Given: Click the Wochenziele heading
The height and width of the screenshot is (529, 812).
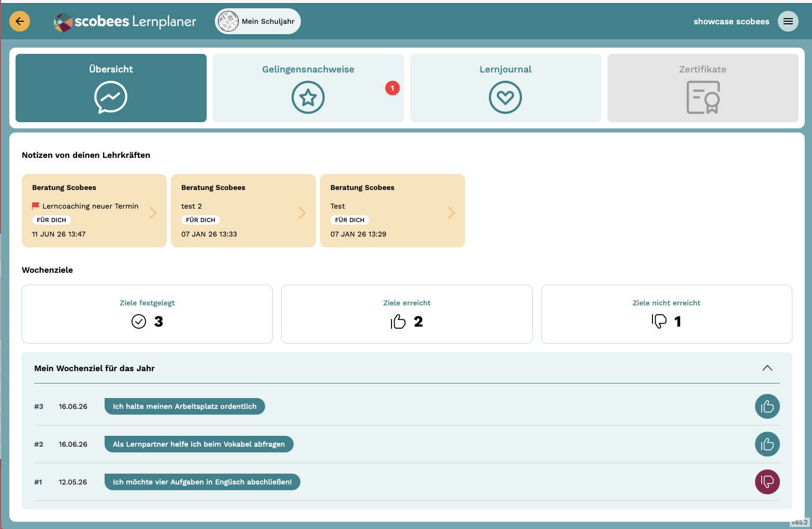Looking at the screenshot, I should (x=47, y=270).
